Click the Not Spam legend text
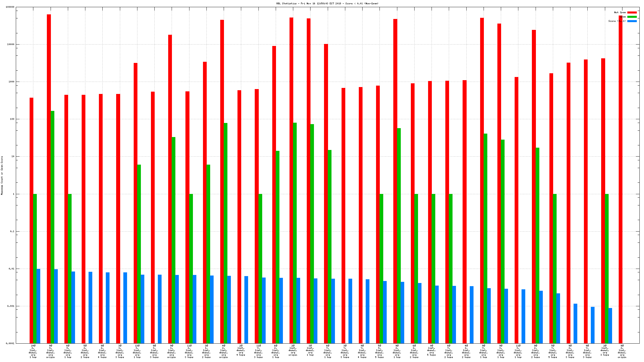Image resolution: width=644 pixels, height=362 pixels. click(620, 12)
